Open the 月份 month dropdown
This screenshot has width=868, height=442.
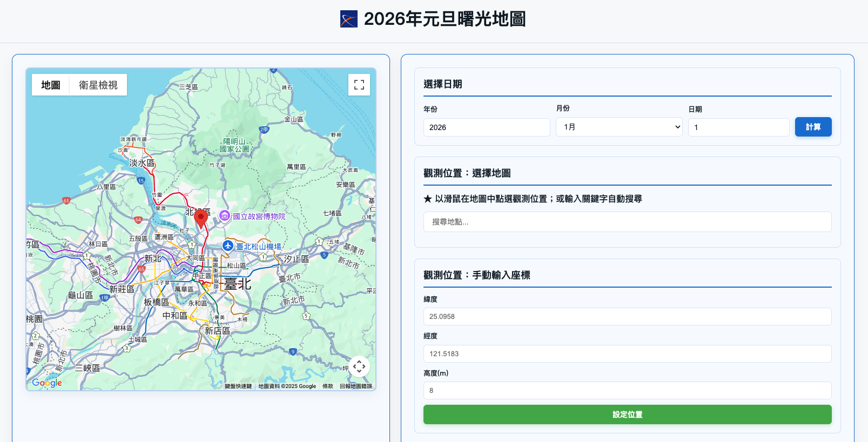pyautogui.click(x=619, y=127)
